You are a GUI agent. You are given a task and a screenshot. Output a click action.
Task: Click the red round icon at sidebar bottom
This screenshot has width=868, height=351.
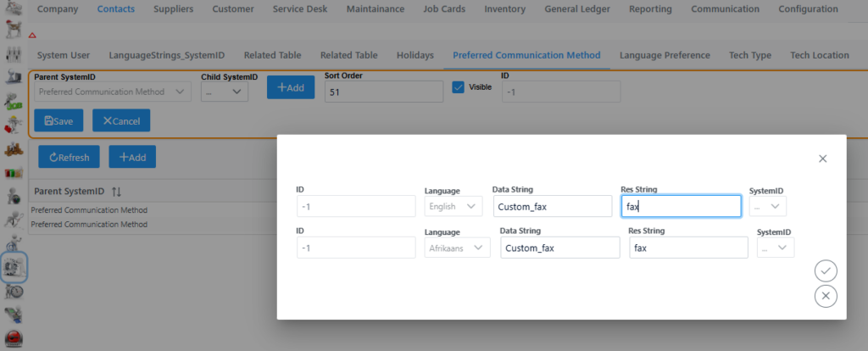pos(14,339)
